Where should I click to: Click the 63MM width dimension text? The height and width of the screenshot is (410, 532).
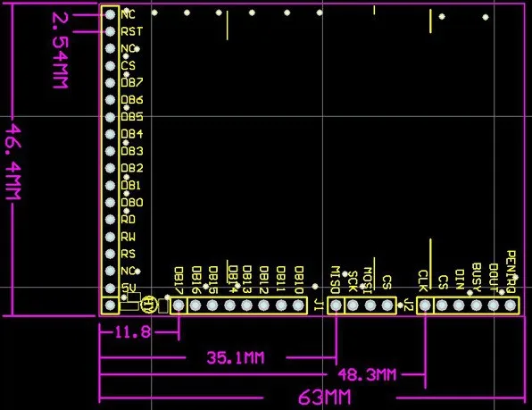pos(324,397)
